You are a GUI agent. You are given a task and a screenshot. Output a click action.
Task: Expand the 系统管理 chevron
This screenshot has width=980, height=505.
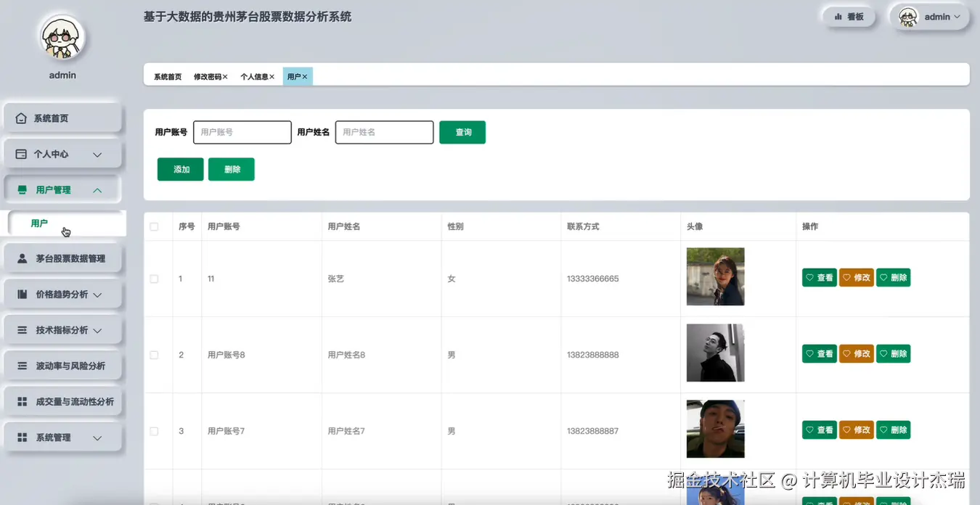(x=97, y=438)
